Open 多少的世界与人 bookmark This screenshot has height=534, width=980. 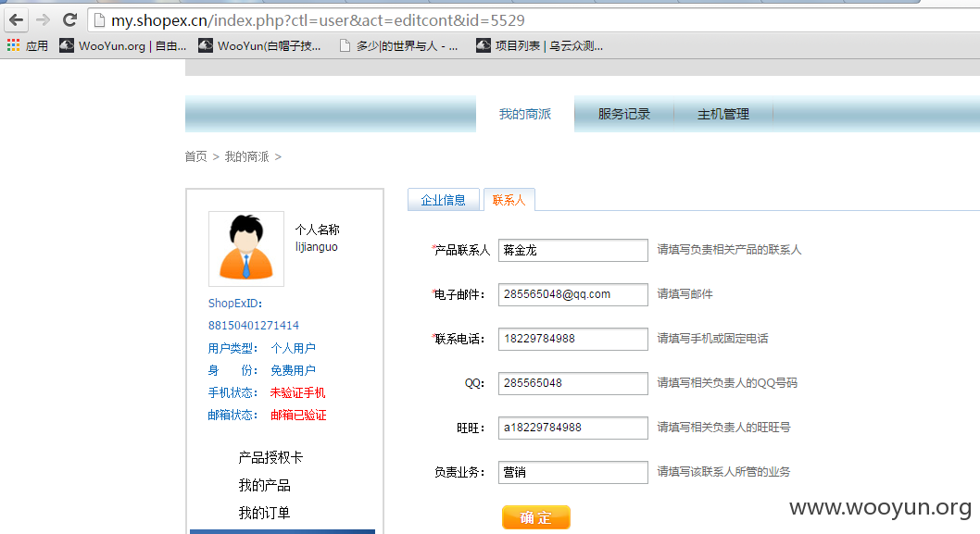(x=398, y=45)
